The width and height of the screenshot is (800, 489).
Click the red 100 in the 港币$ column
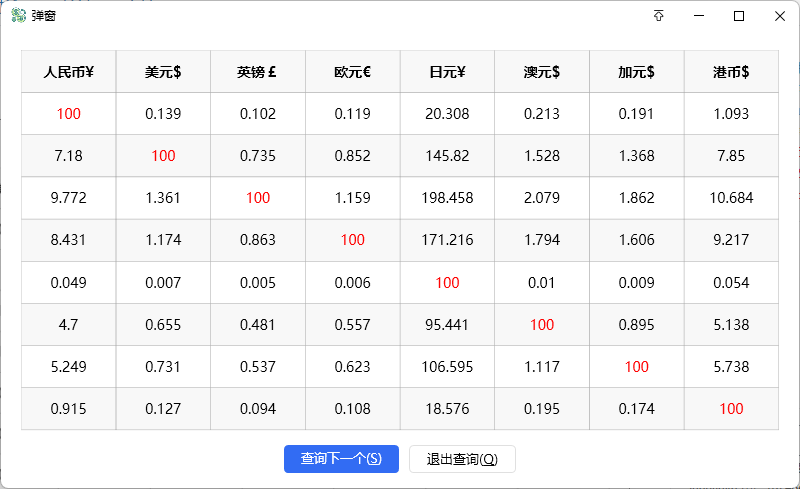click(x=731, y=409)
